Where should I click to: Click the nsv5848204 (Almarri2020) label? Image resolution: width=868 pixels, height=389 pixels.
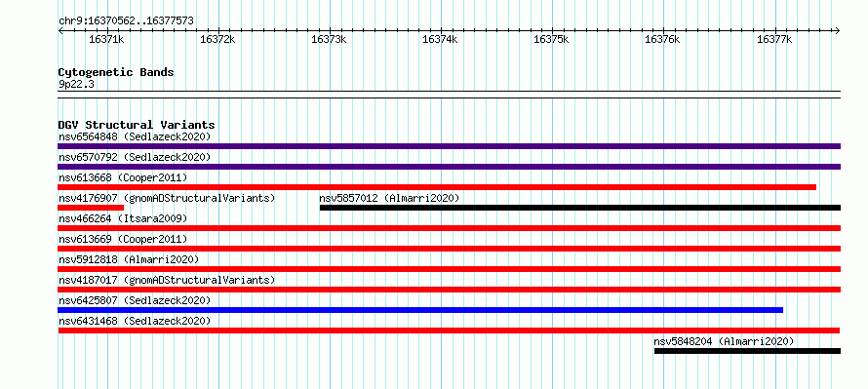click(x=724, y=341)
